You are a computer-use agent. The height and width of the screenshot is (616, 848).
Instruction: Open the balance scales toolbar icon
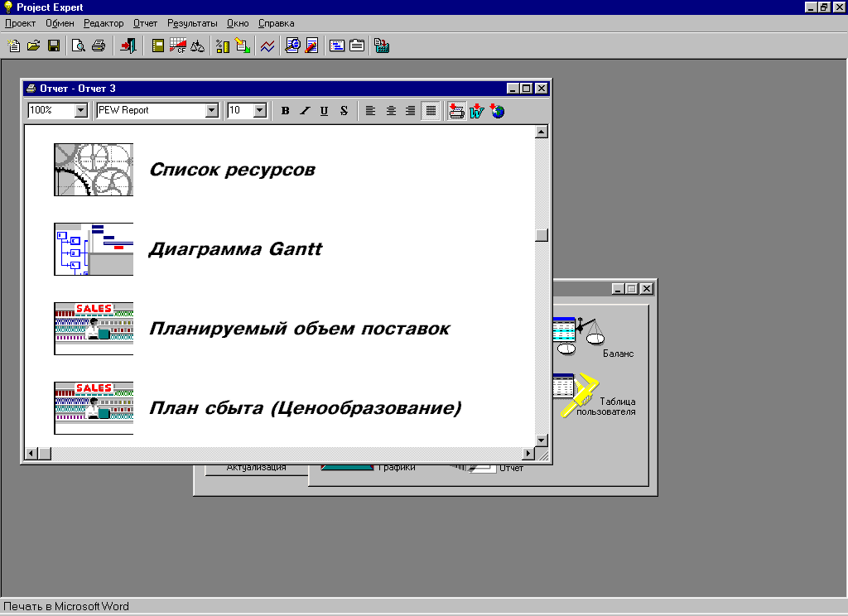point(197,46)
